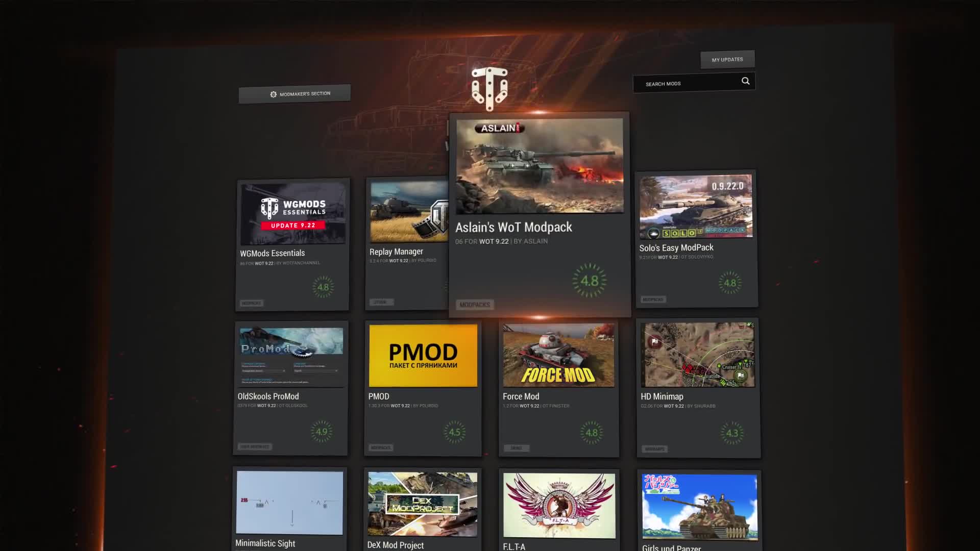Screen dimensions: 980x551
Task: Click the WGMods Essentials title
Action: pos(273,254)
